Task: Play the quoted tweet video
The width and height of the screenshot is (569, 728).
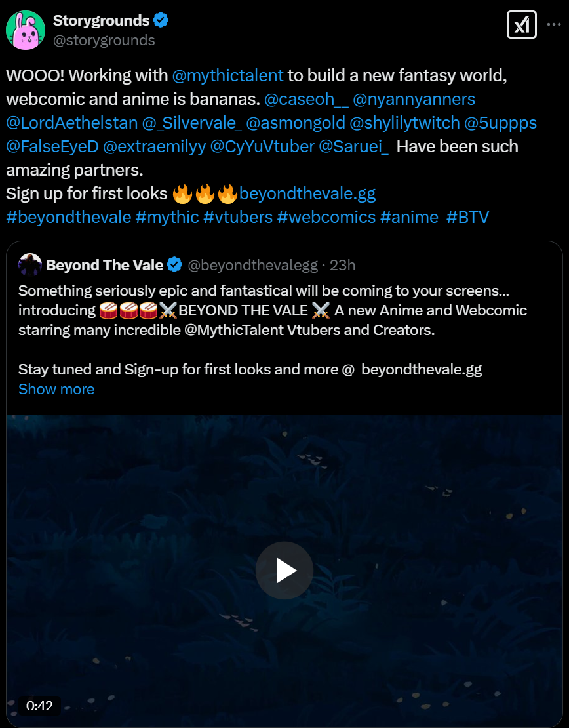Action: (284, 570)
